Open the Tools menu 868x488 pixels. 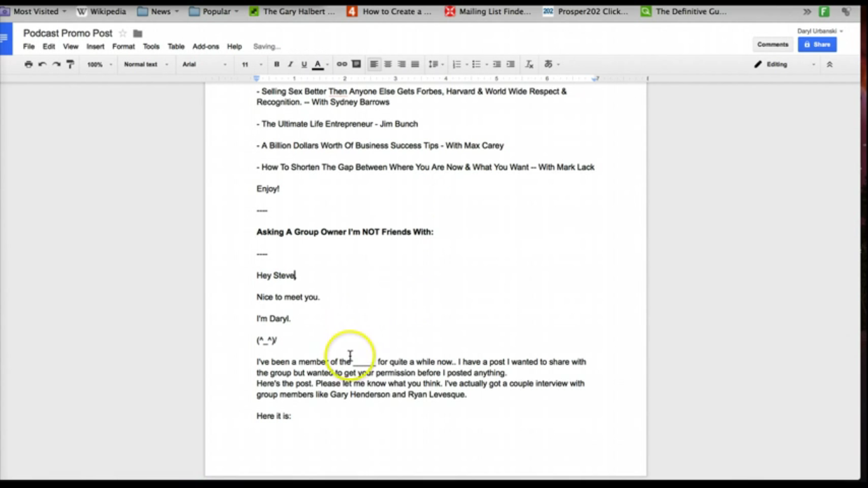[x=151, y=46]
